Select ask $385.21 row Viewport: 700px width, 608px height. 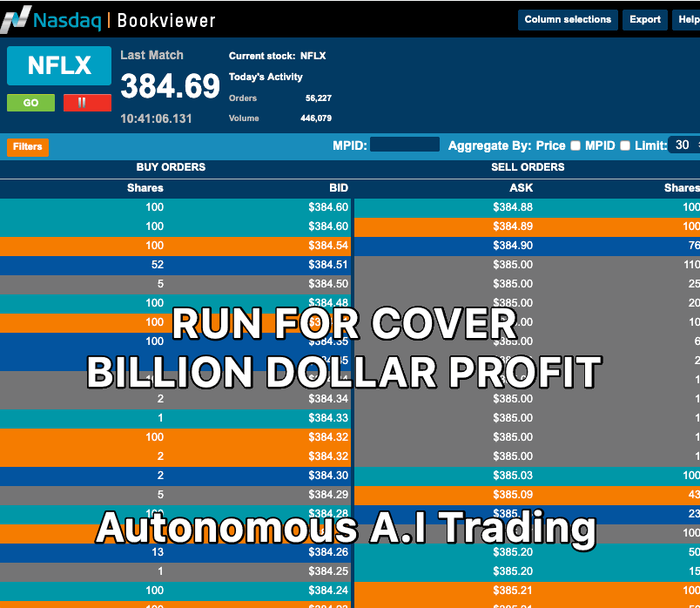click(x=528, y=591)
